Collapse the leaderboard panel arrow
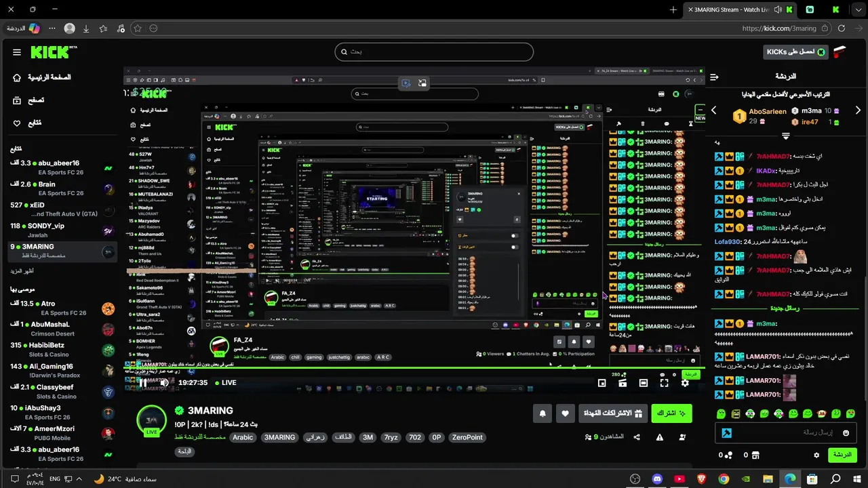 click(x=785, y=136)
